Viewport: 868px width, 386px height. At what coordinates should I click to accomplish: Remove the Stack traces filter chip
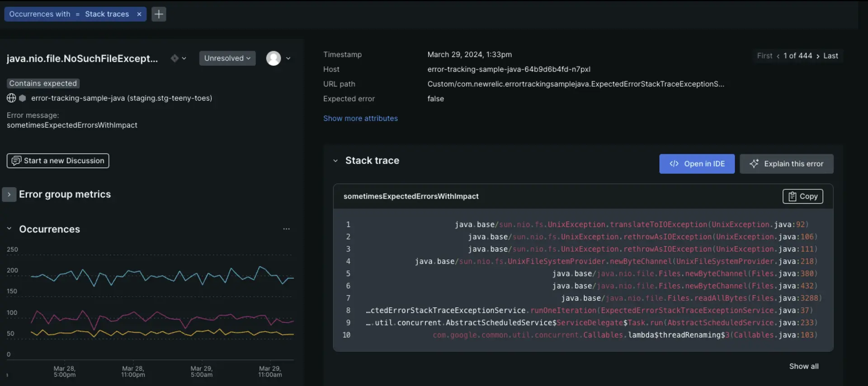pos(139,14)
